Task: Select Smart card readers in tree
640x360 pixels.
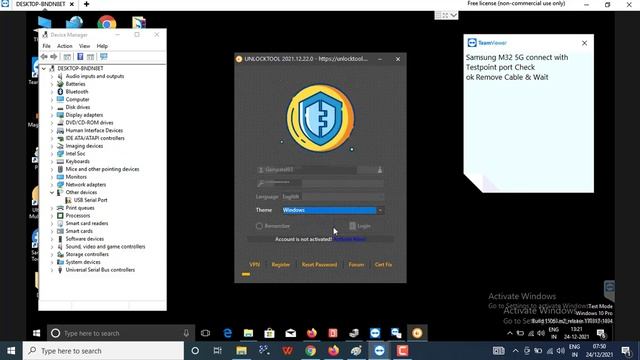Action: tap(87, 223)
